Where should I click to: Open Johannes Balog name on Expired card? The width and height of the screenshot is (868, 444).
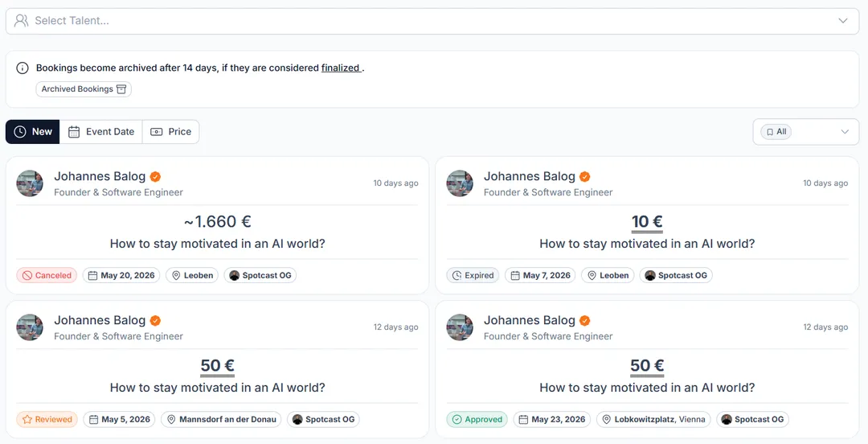pyautogui.click(x=529, y=176)
